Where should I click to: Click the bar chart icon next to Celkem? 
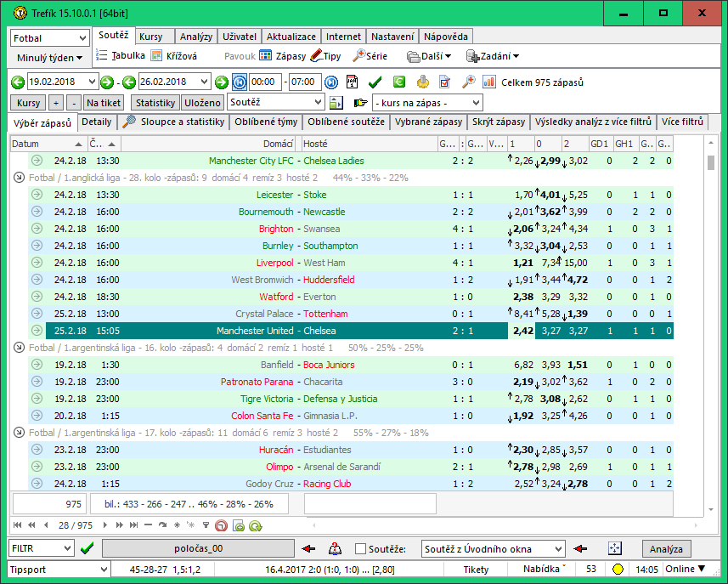(x=489, y=82)
